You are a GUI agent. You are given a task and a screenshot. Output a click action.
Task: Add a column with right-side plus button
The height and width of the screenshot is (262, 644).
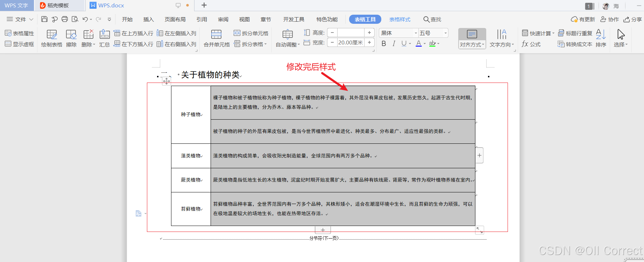click(x=479, y=155)
